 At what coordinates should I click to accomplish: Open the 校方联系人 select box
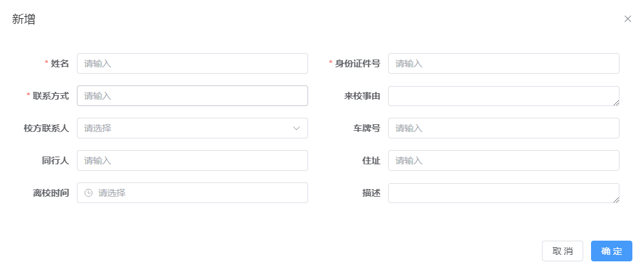[x=187, y=128]
